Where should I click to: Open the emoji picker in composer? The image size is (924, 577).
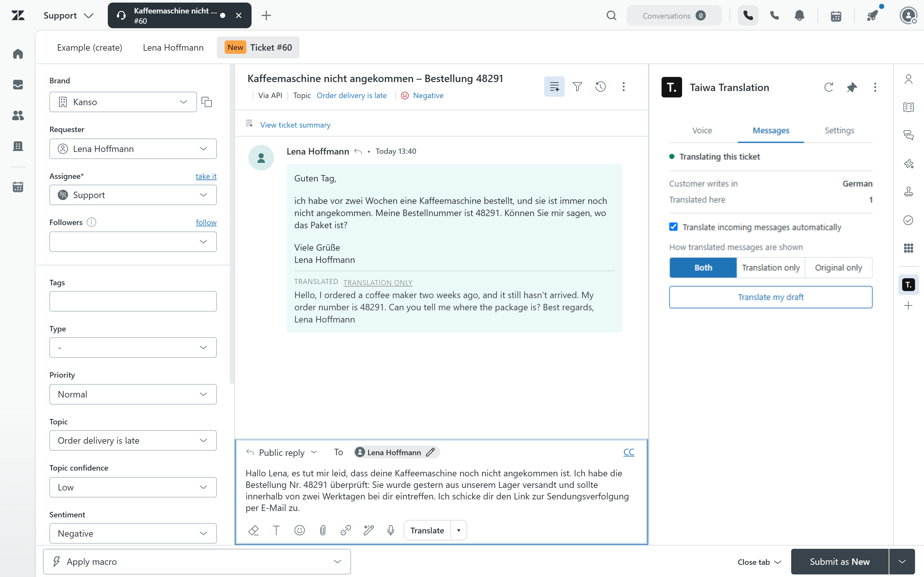tap(300, 530)
